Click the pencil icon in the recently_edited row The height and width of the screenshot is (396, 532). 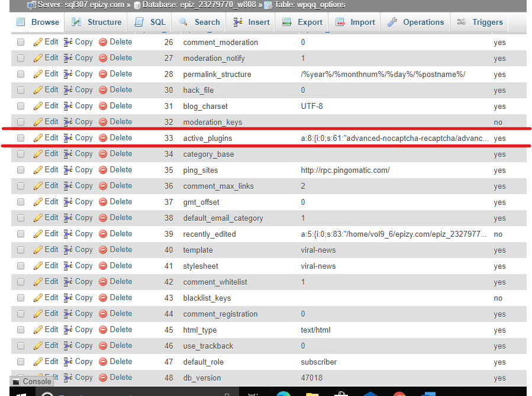[x=38, y=234]
